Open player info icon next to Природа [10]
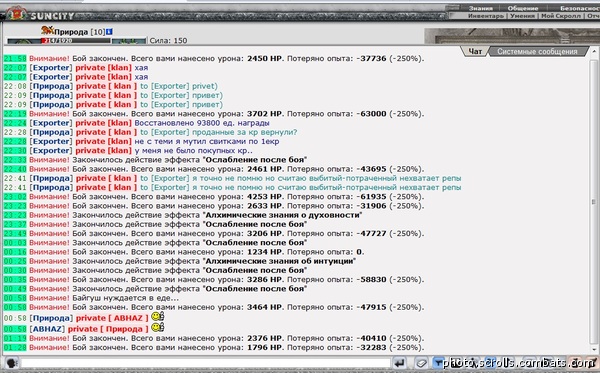This screenshot has width=600, height=373. click(x=109, y=31)
